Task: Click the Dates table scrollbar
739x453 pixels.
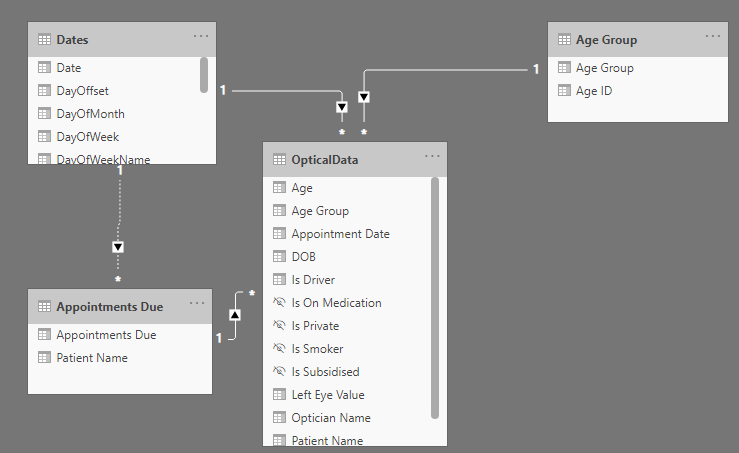Action: coord(204,75)
